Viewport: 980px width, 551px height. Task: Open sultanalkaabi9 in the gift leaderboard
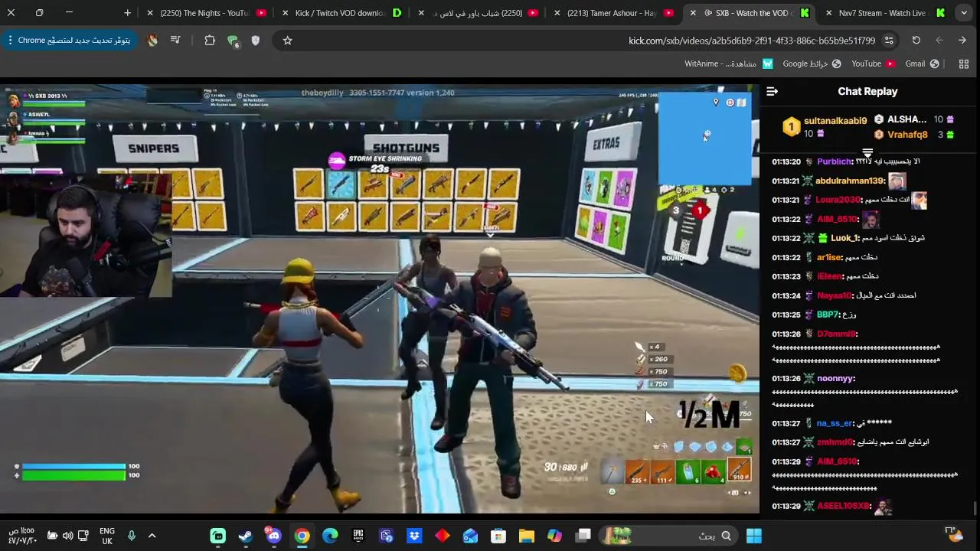click(x=835, y=121)
